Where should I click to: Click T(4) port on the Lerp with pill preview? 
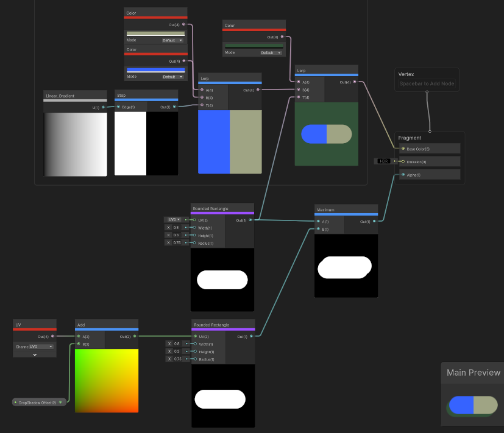[299, 97]
